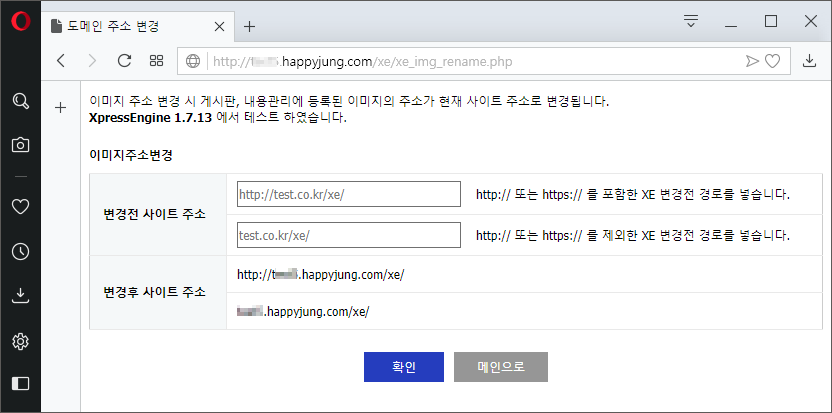The height and width of the screenshot is (413, 832).
Task: Open a new tab with plus button
Action: 250,26
